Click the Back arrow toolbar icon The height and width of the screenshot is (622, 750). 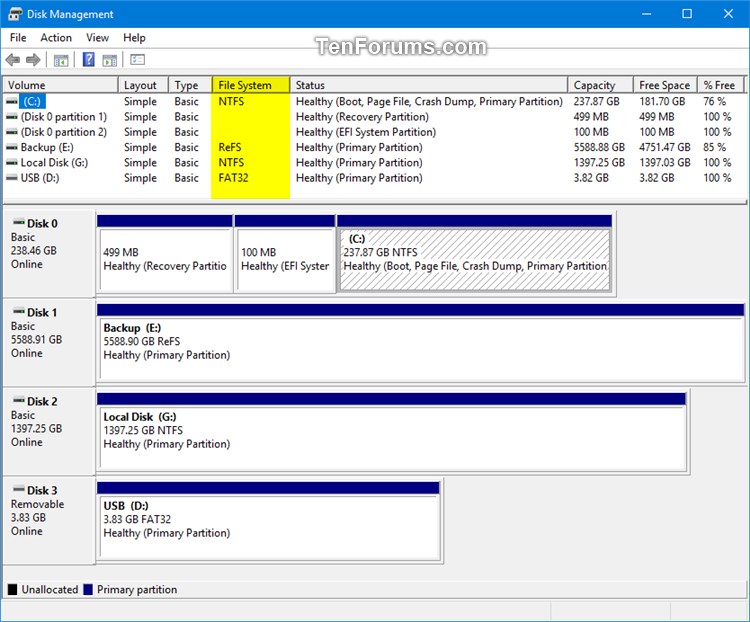tap(13, 60)
